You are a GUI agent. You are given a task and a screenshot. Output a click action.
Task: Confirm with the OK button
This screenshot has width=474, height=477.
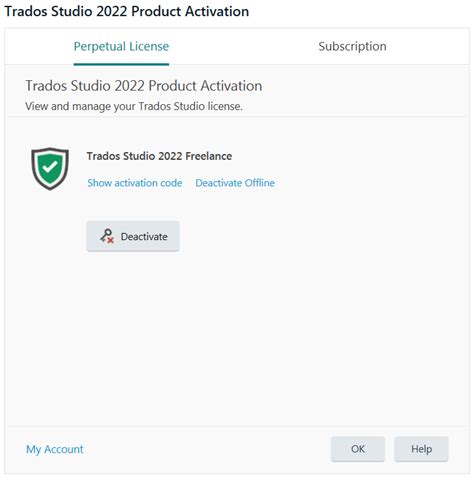point(358,449)
